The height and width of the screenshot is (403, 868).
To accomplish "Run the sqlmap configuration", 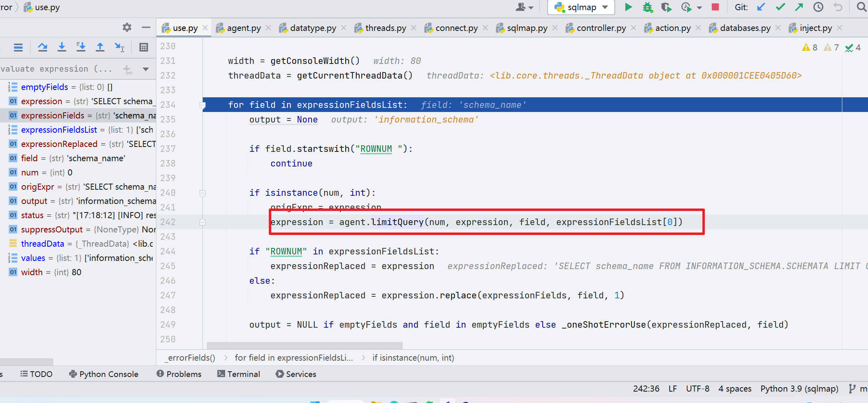I will click(x=628, y=7).
